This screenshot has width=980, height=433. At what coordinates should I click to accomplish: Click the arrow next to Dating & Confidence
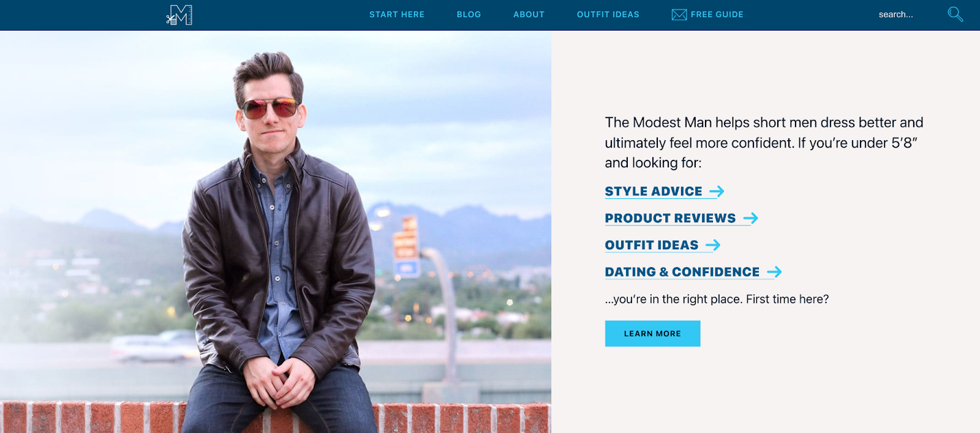pos(774,272)
